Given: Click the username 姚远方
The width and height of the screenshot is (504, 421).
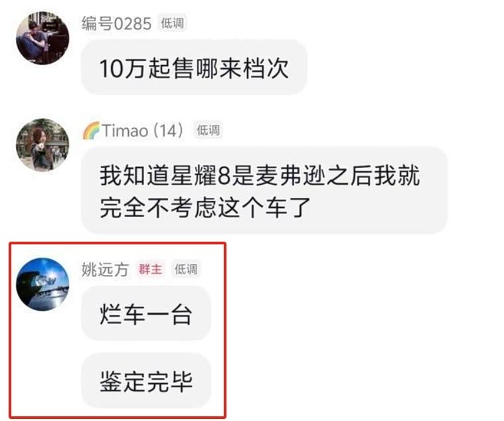Looking at the screenshot, I should point(105,270).
